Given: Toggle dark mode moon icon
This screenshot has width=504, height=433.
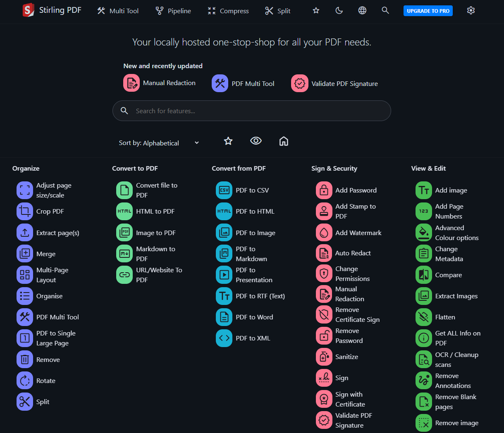Looking at the screenshot, I should [339, 11].
